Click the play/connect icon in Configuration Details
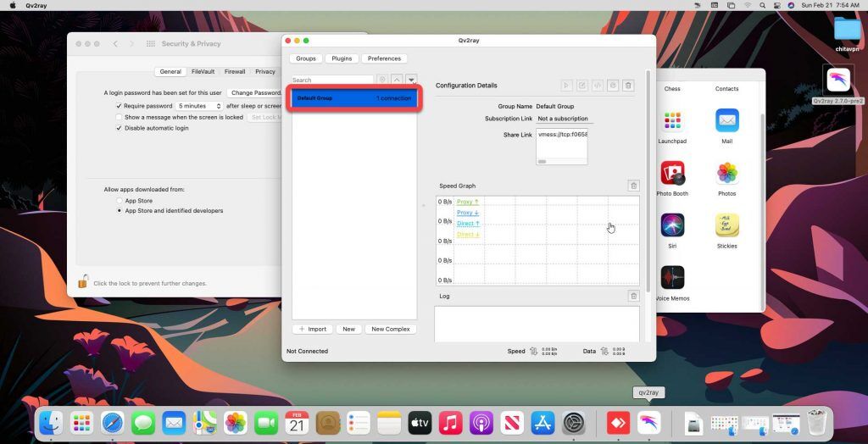 coord(567,86)
